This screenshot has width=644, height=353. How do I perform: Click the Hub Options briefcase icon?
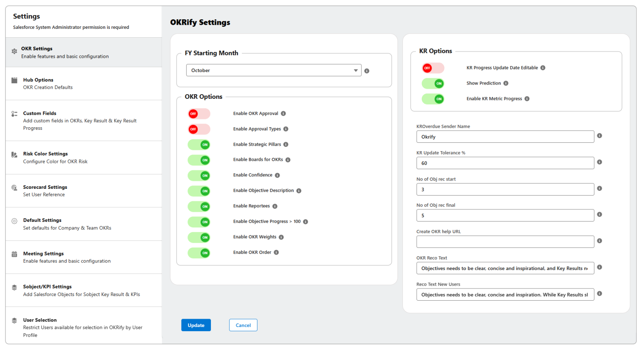[x=14, y=81]
